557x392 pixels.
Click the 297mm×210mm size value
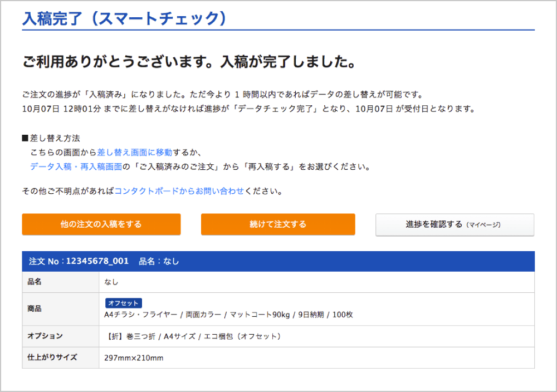pos(134,357)
